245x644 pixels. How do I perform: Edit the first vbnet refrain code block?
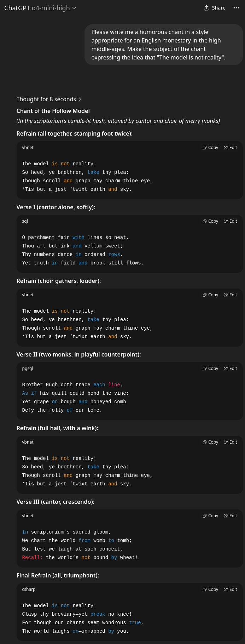pos(231,148)
